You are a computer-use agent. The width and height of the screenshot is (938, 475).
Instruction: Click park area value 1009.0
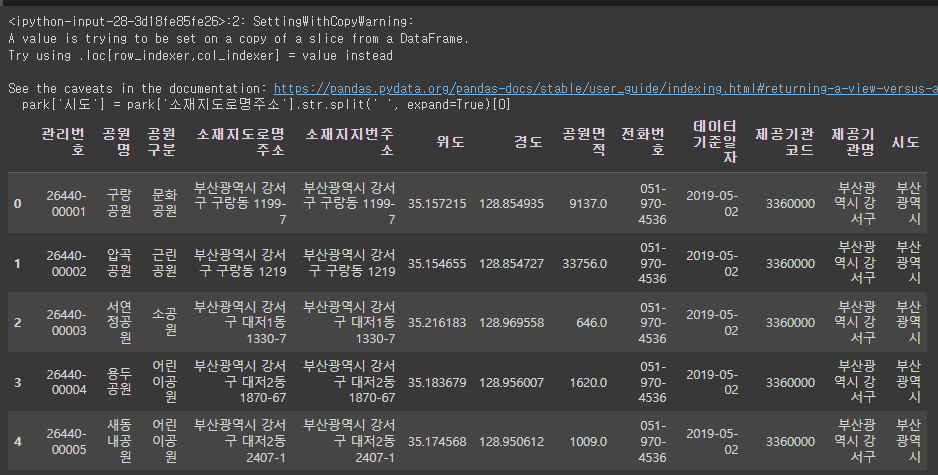tap(588, 441)
